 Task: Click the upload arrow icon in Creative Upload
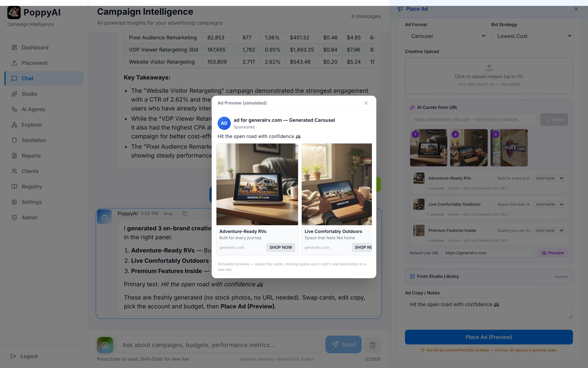pyautogui.click(x=489, y=68)
